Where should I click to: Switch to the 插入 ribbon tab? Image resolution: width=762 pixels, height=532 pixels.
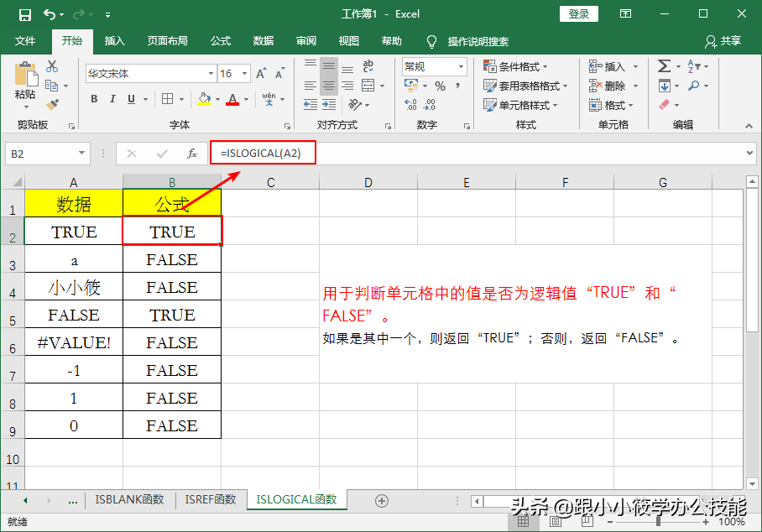115,41
